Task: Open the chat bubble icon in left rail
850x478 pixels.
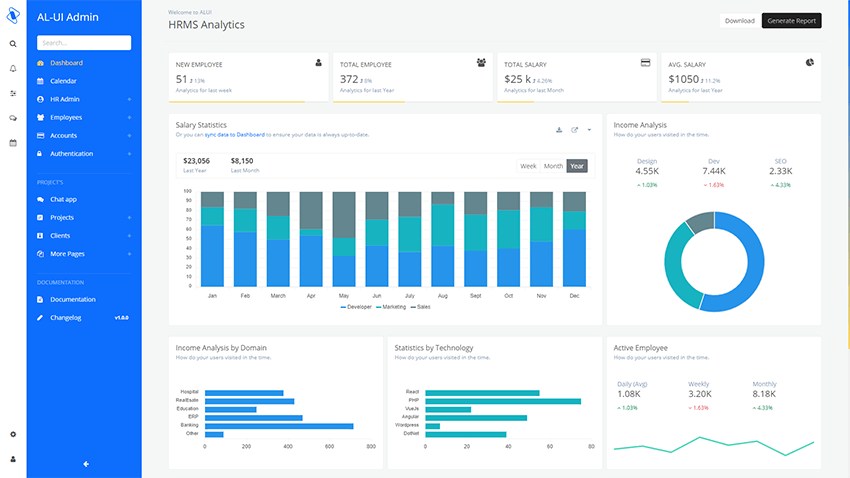Action: (13, 118)
